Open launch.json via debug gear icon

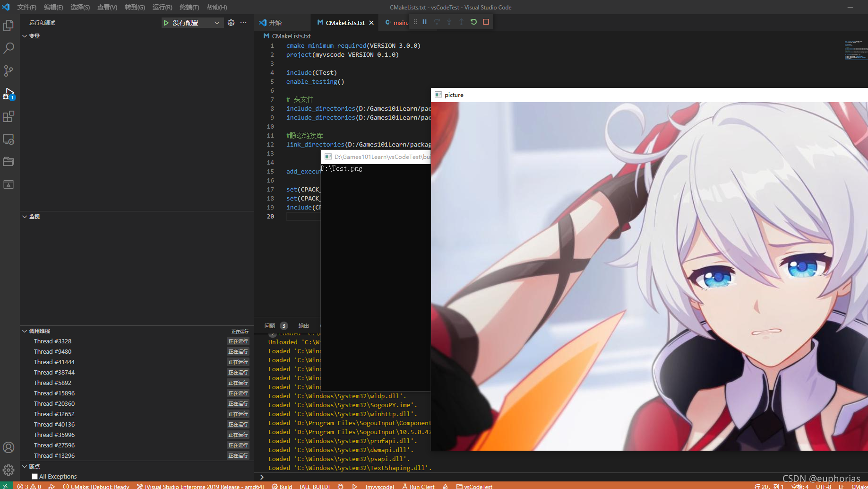click(231, 23)
